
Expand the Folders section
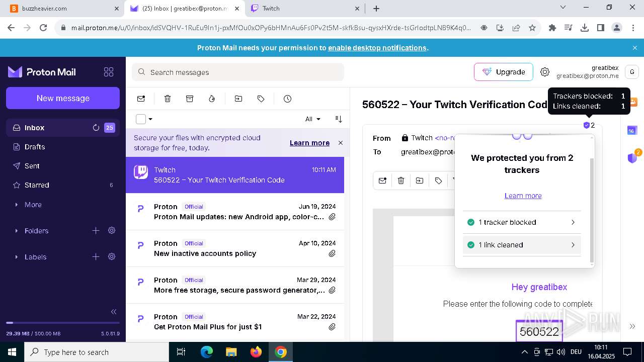pos(36,231)
